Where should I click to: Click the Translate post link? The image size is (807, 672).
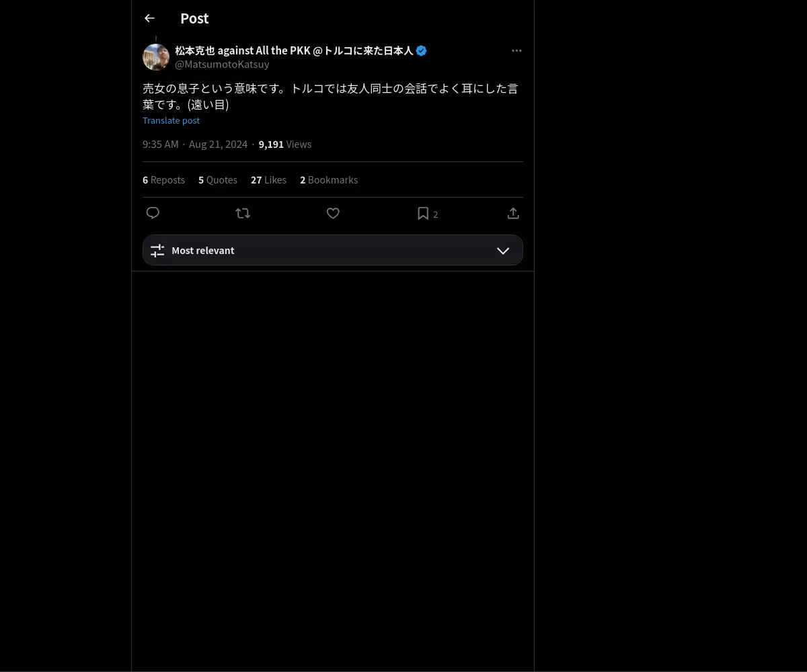point(171,120)
